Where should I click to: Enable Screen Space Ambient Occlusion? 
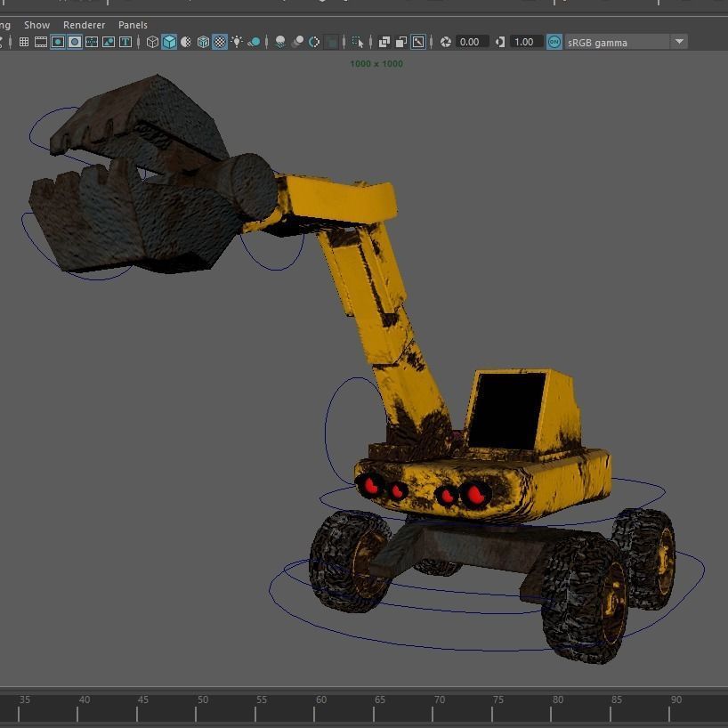pyautogui.click(x=280, y=42)
